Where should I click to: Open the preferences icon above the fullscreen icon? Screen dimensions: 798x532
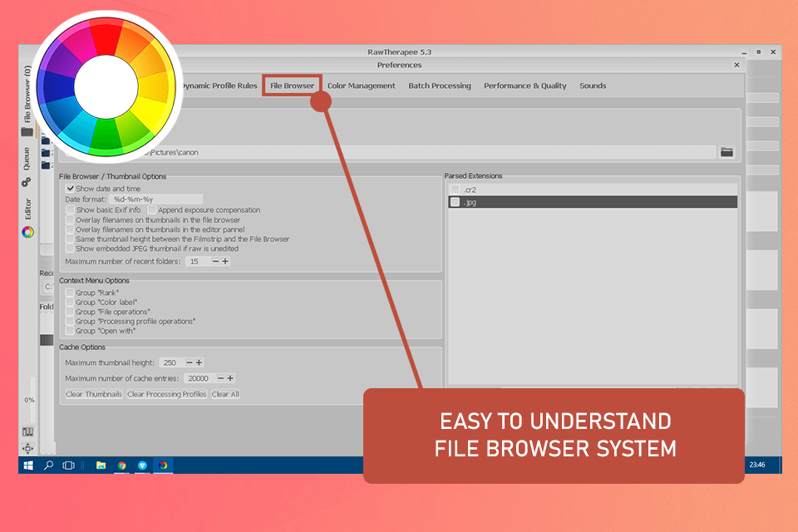[x=27, y=431]
